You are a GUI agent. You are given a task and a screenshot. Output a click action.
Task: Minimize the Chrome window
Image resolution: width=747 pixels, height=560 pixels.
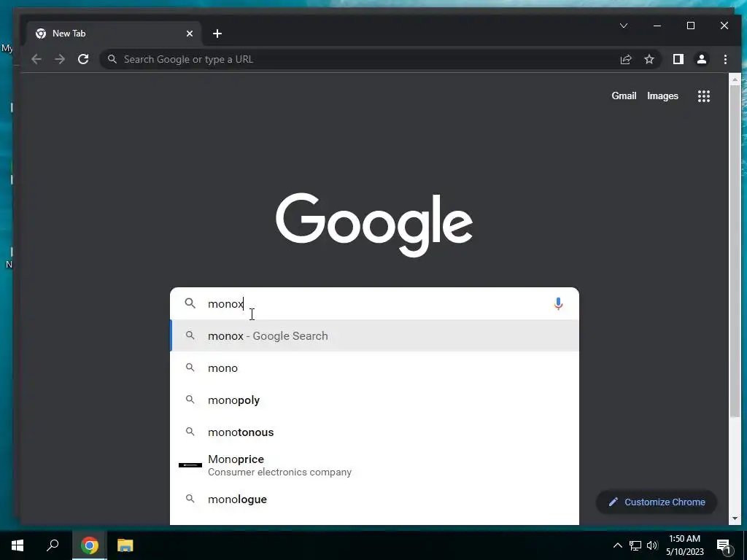(657, 26)
